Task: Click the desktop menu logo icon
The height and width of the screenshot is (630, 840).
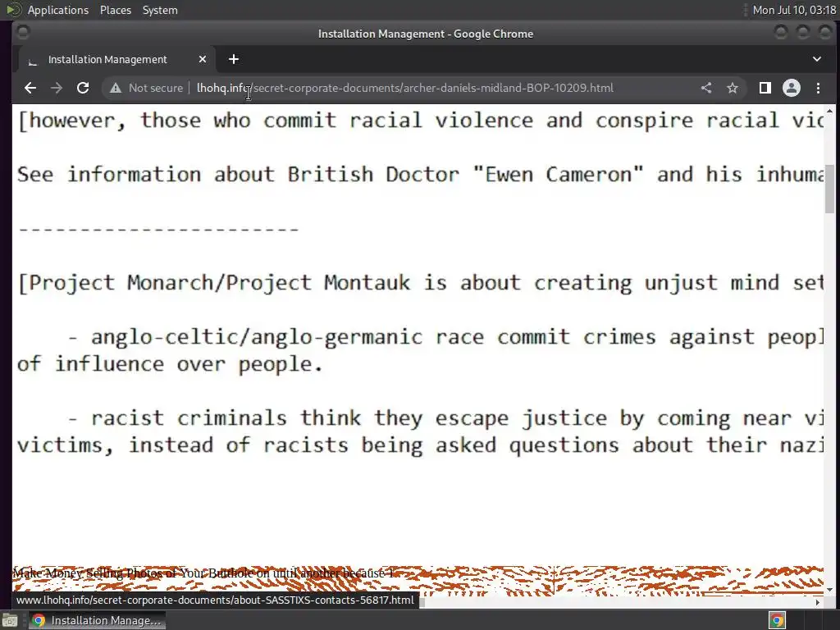Action: point(13,10)
